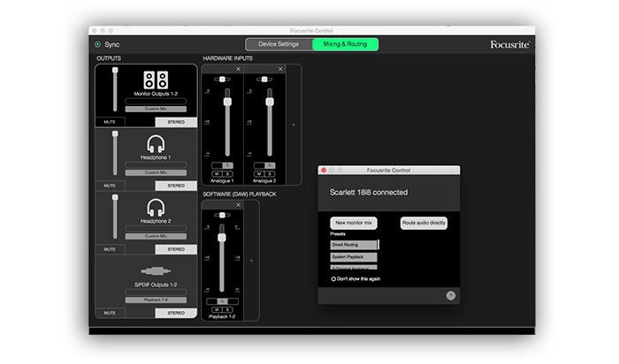
Task: Open help with the question mark icon
Action: click(450, 295)
